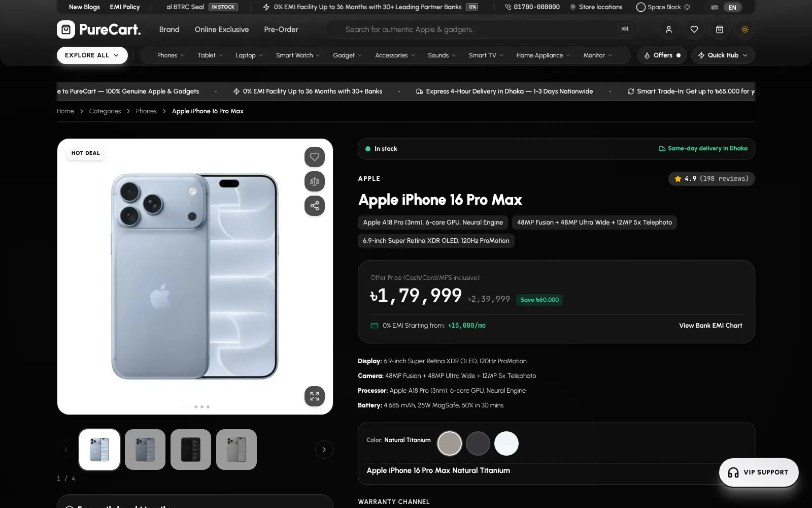This screenshot has height=508, width=812.
Task: Select the fourth product thumbnail
Action: [236, 450]
